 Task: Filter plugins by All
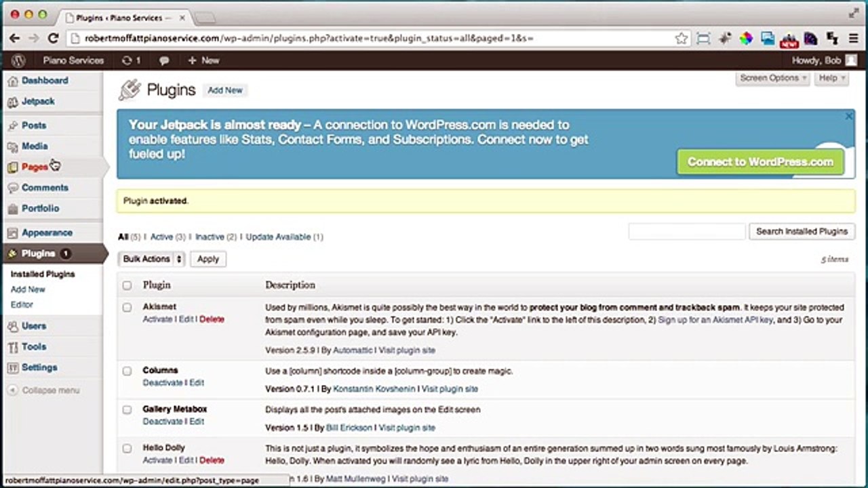pos(123,237)
